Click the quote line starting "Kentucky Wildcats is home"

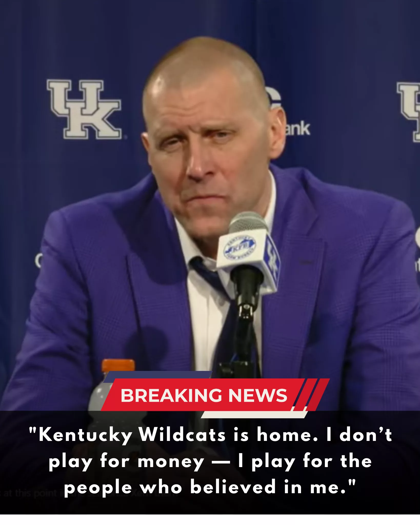[210, 435]
